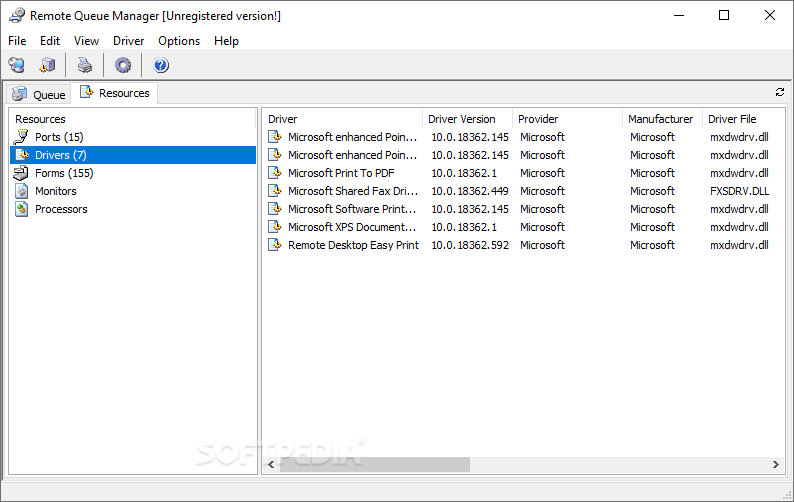Select Processors in resources tree
Image resolution: width=794 pixels, height=502 pixels.
click(x=61, y=209)
